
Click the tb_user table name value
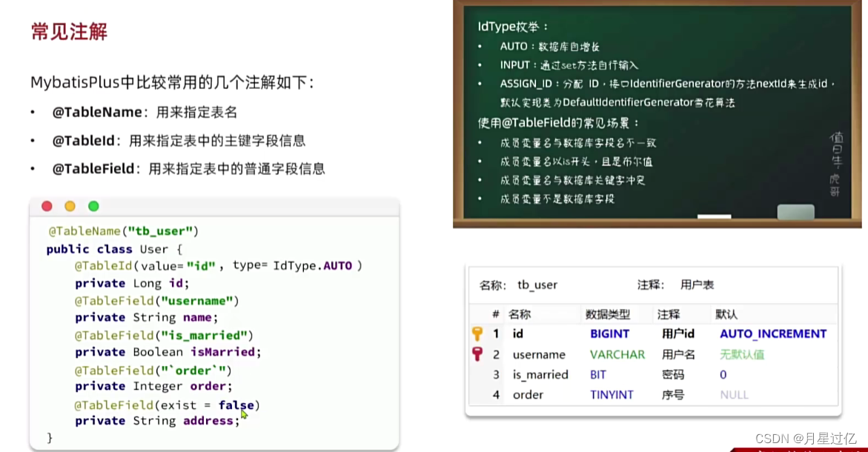pos(537,285)
